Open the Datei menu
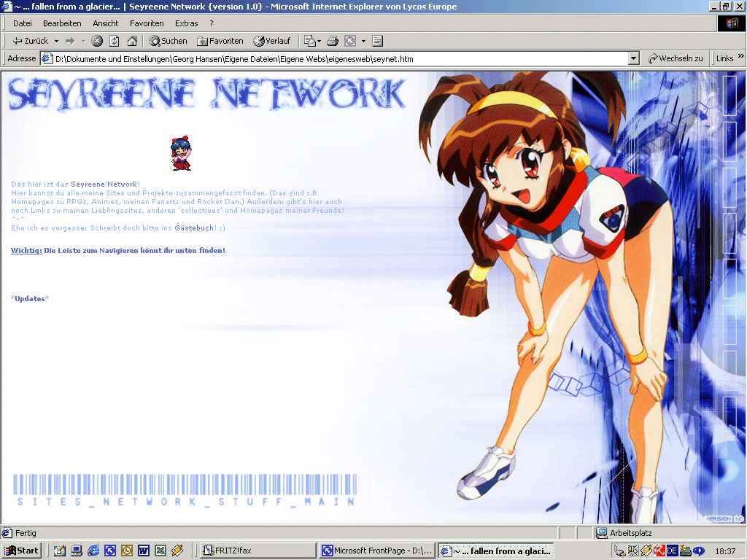This screenshot has height=560, width=747. tap(23, 23)
